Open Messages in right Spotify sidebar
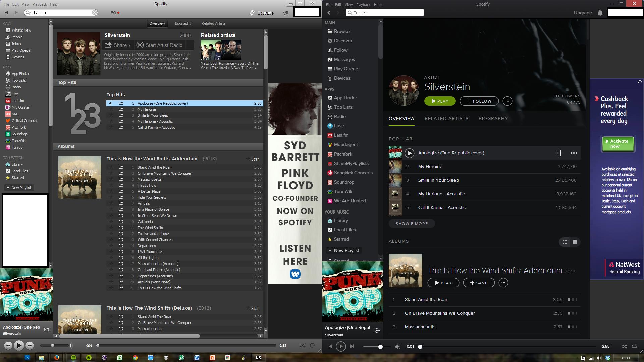The height and width of the screenshot is (362, 644). 341,59
